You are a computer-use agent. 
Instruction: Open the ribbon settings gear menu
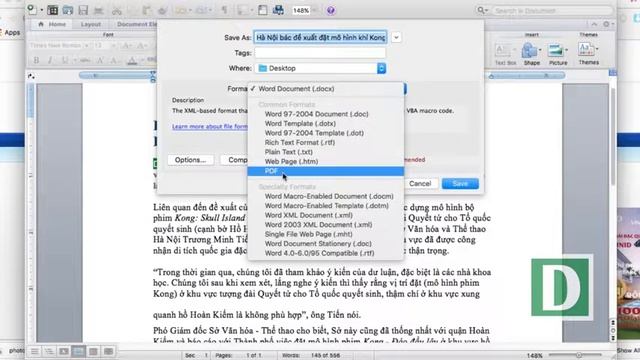point(607,24)
